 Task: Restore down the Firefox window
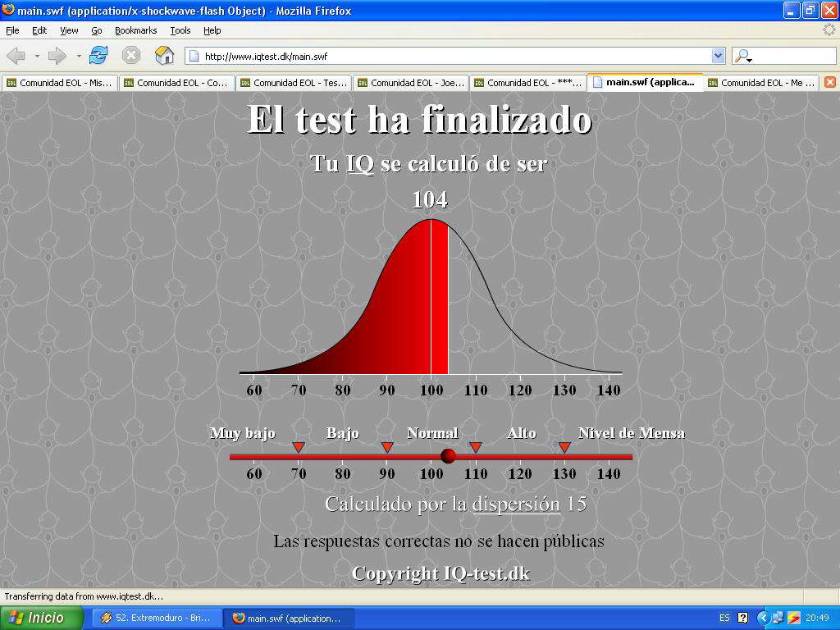810,10
